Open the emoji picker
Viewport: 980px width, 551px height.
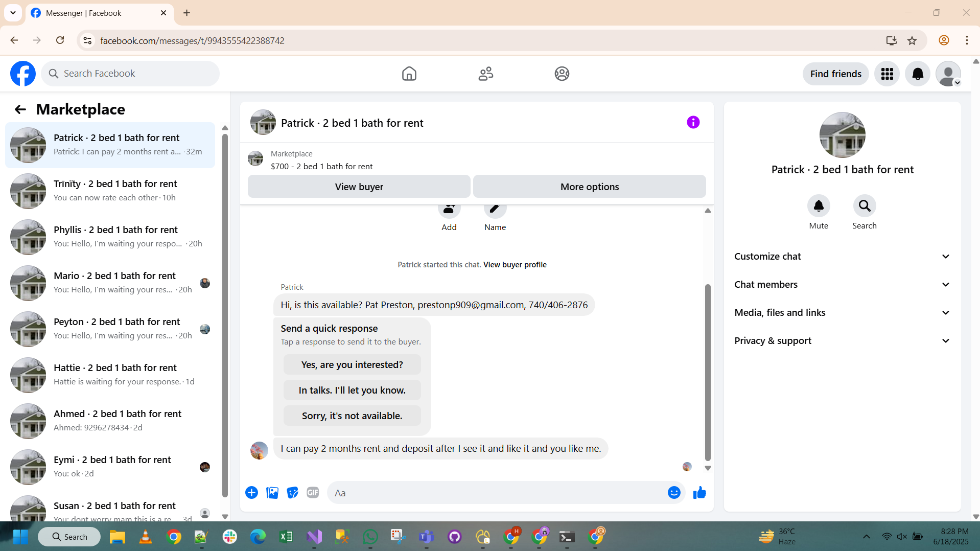click(x=674, y=493)
